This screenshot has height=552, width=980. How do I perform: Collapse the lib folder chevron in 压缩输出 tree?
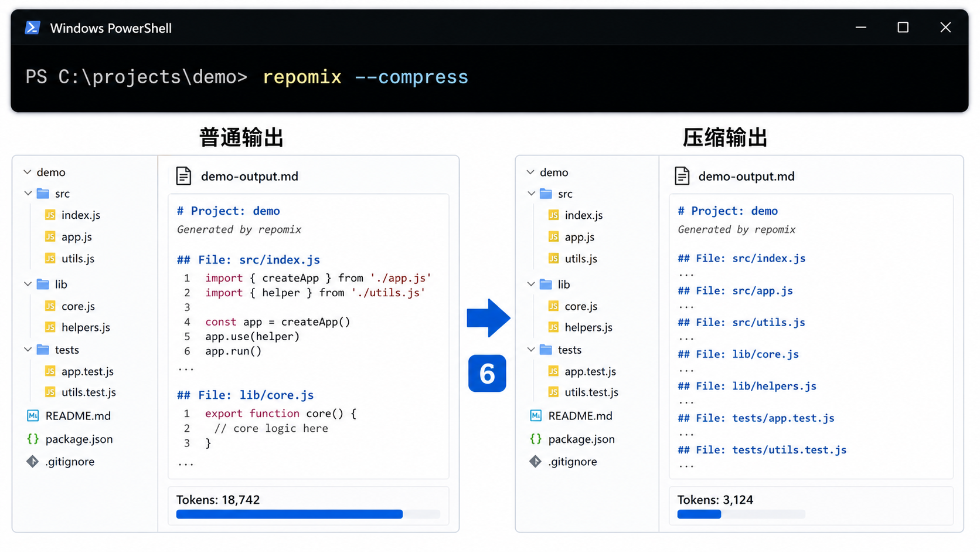pyautogui.click(x=530, y=285)
